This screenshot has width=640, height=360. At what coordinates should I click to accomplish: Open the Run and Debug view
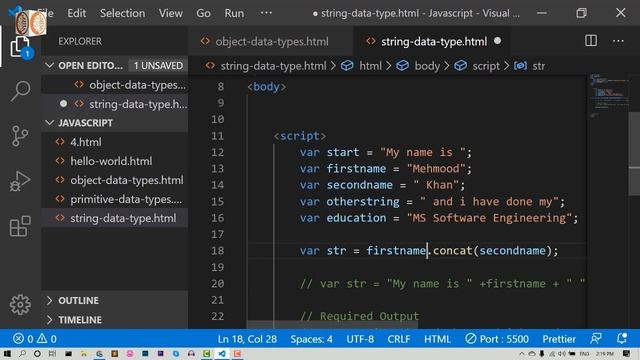click(x=20, y=181)
